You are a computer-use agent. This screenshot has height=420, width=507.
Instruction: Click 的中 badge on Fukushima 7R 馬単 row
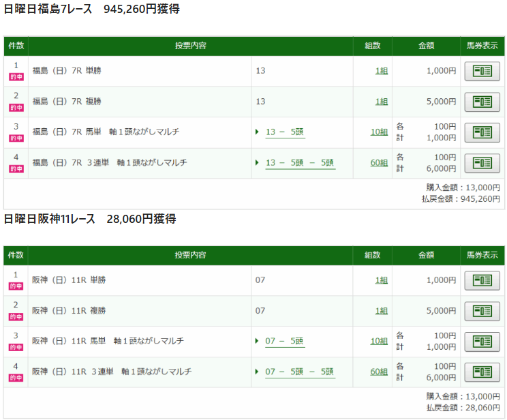click(16, 138)
